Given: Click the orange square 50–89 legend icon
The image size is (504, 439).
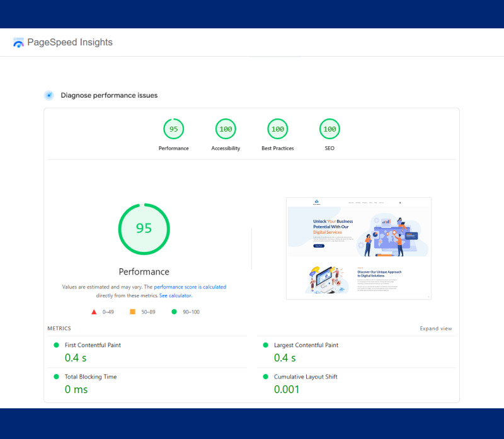Looking at the screenshot, I should pos(132,312).
